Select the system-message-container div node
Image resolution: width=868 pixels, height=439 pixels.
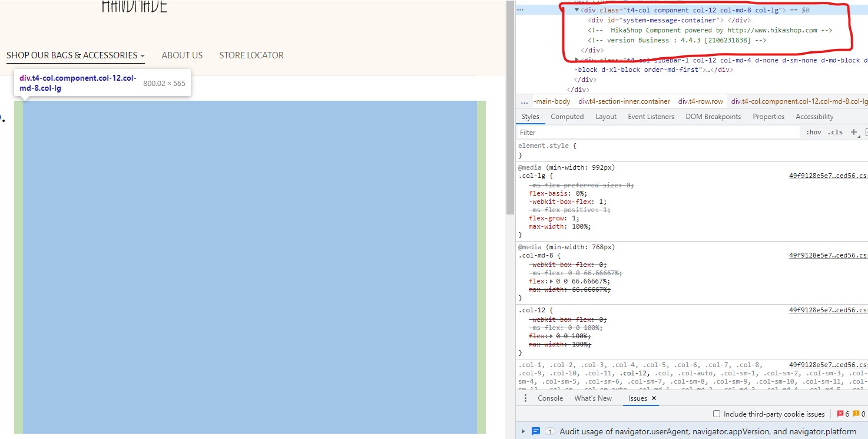tap(668, 20)
